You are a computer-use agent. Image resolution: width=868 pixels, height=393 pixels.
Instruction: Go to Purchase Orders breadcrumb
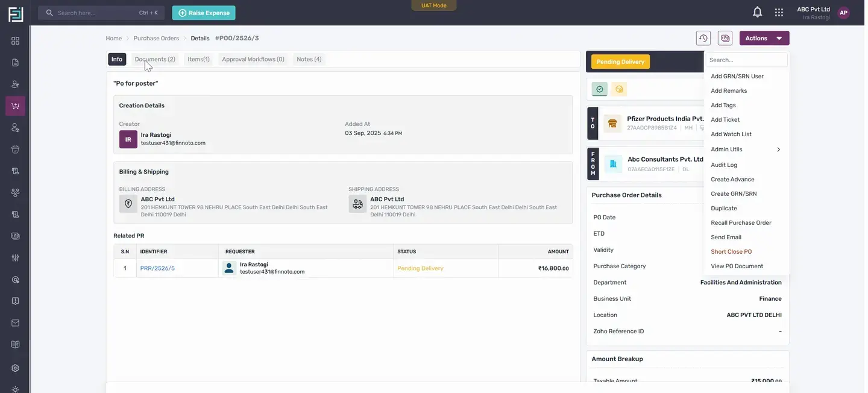(x=156, y=38)
